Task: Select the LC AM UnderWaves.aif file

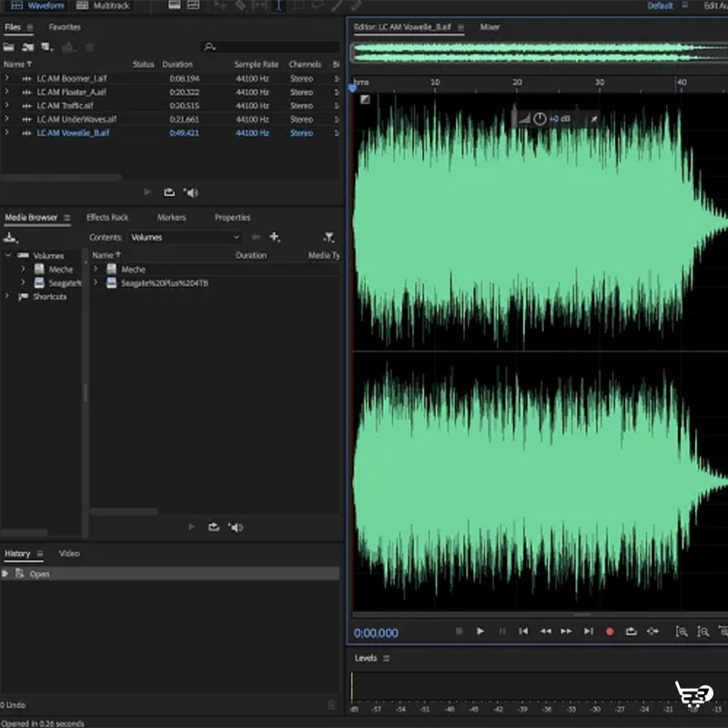Action: [x=76, y=119]
